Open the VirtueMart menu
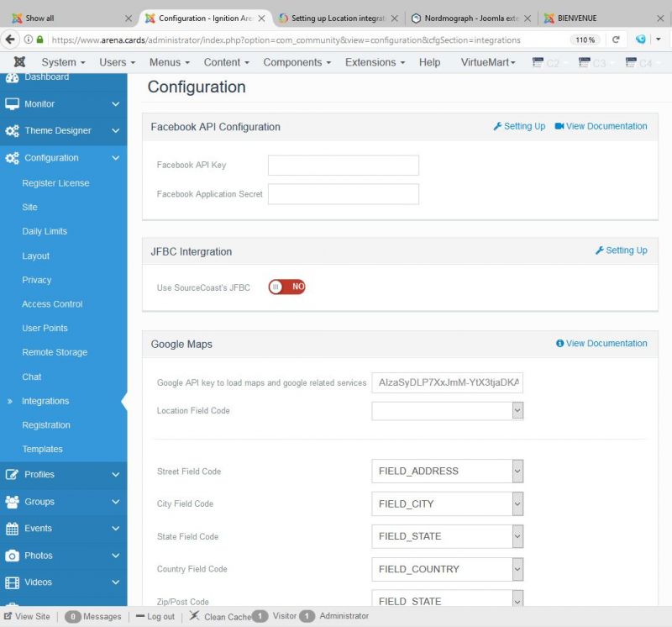Image resolution: width=672 pixels, height=627 pixels. click(x=488, y=62)
